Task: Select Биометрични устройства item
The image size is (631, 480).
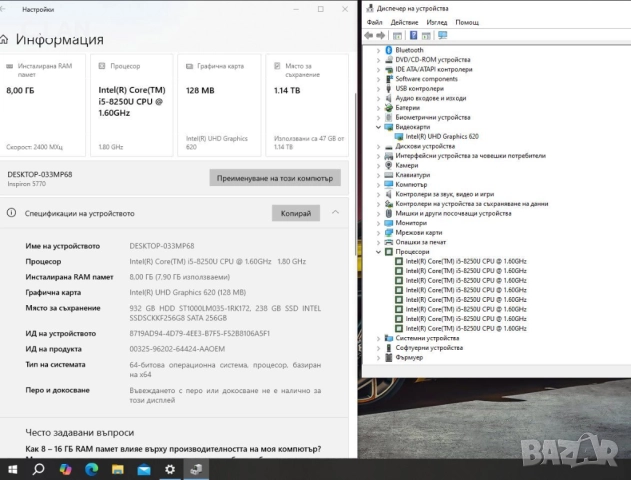Action: [x=433, y=117]
